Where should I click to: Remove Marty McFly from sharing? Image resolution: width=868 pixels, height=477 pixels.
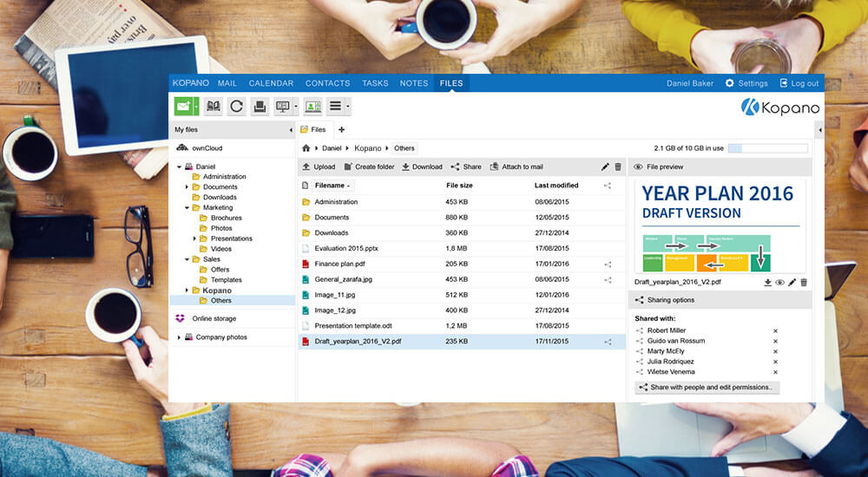775,351
